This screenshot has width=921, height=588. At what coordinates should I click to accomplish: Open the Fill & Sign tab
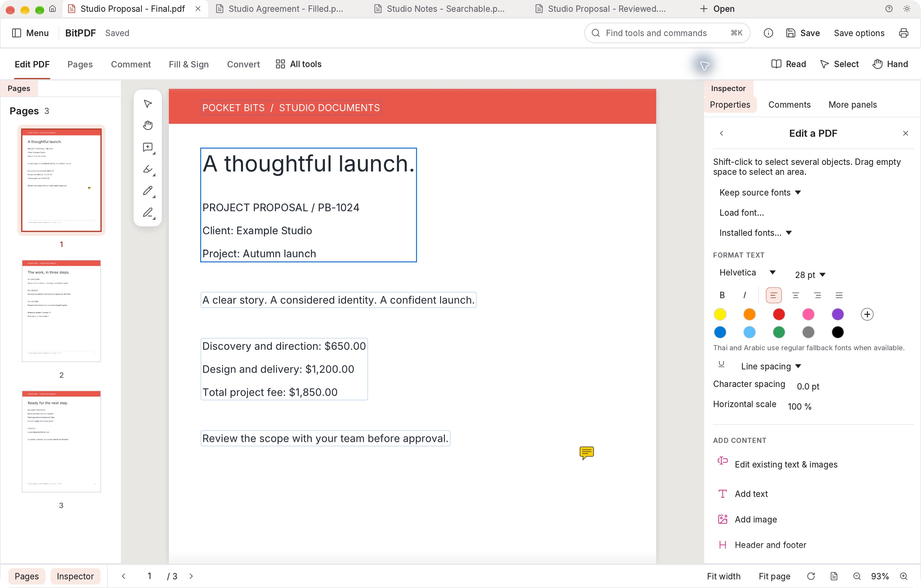coord(189,64)
